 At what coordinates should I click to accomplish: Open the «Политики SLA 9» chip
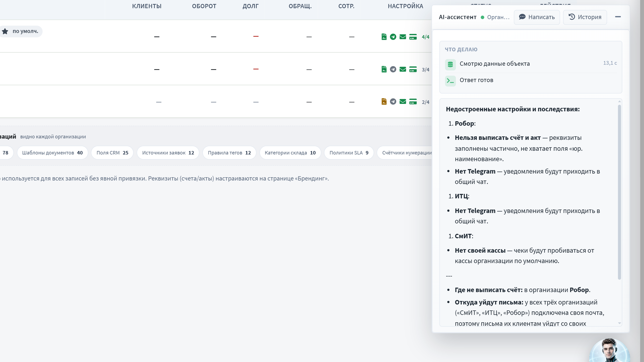coord(349,152)
